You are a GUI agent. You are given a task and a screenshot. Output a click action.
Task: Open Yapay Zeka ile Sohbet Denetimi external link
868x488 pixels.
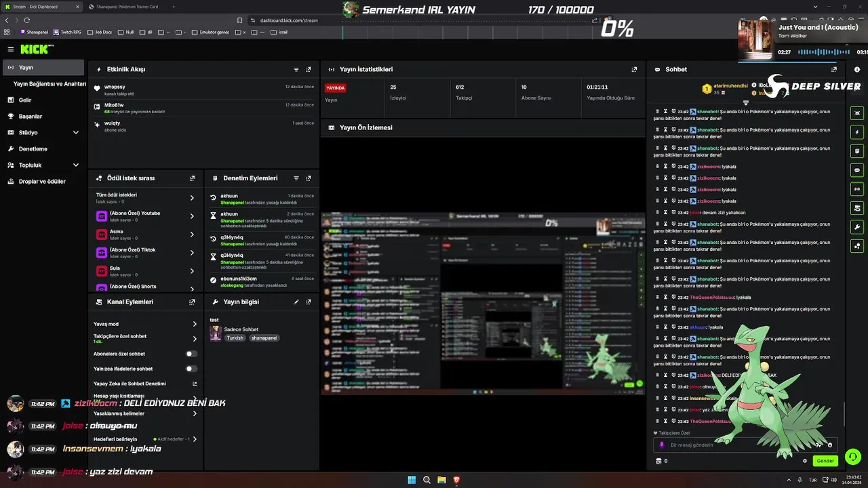pos(195,384)
